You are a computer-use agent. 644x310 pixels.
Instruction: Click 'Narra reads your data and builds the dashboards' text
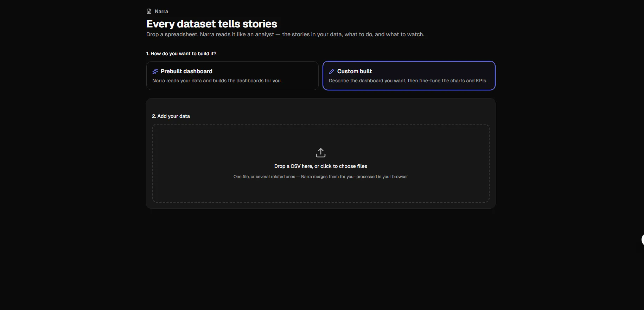coord(217,81)
